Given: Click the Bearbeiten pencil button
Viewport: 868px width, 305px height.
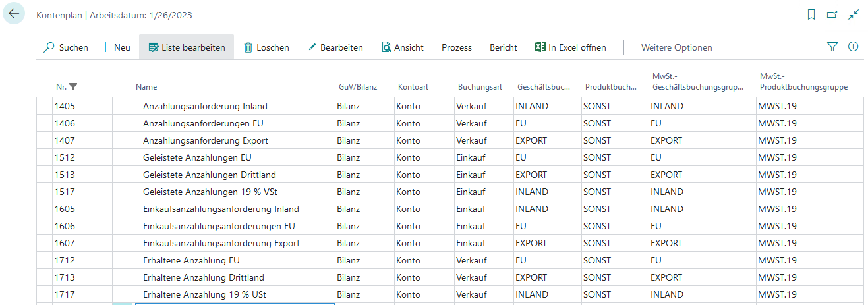Looking at the screenshot, I should [335, 47].
